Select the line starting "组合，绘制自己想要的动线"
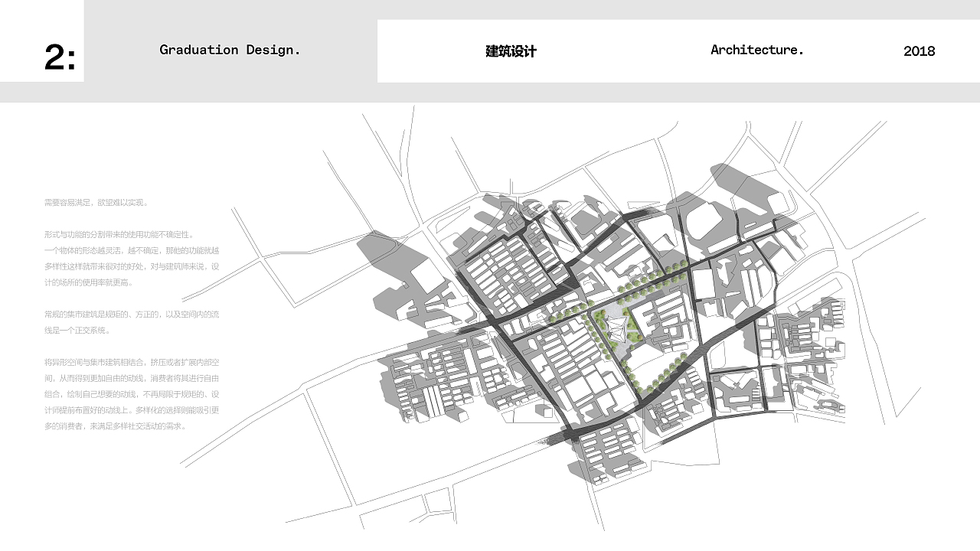The height and width of the screenshot is (551, 980). (x=132, y=394)
